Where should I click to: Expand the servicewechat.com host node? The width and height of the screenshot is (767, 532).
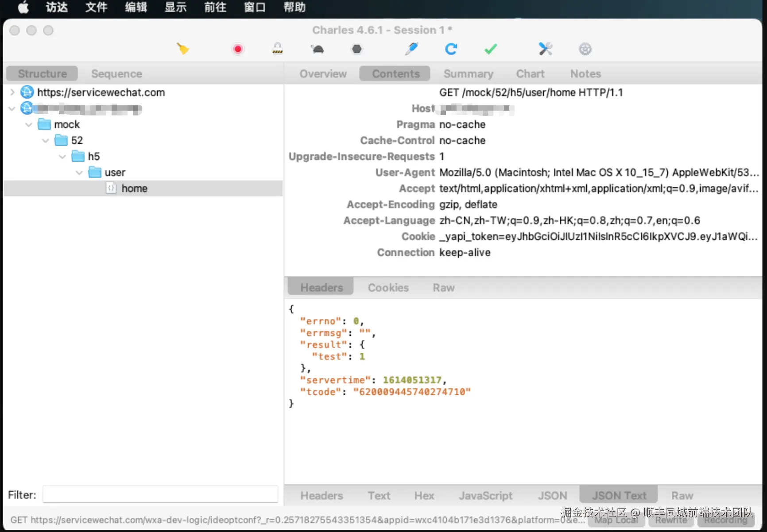tap(12, 92)
